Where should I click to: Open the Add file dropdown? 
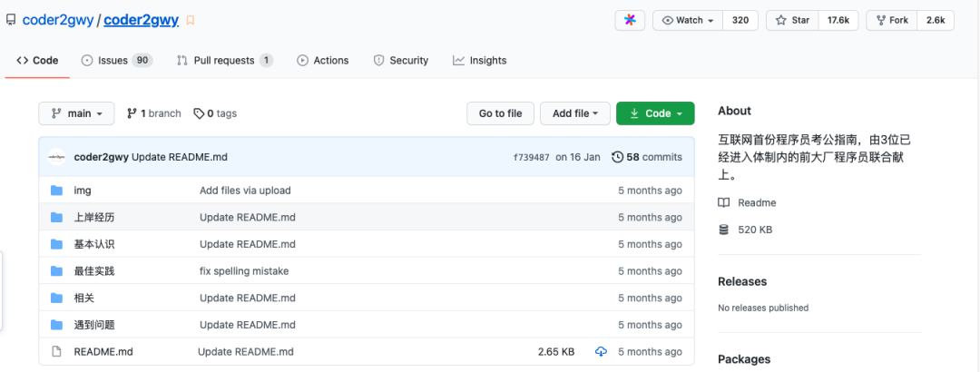tap(575, 113)
